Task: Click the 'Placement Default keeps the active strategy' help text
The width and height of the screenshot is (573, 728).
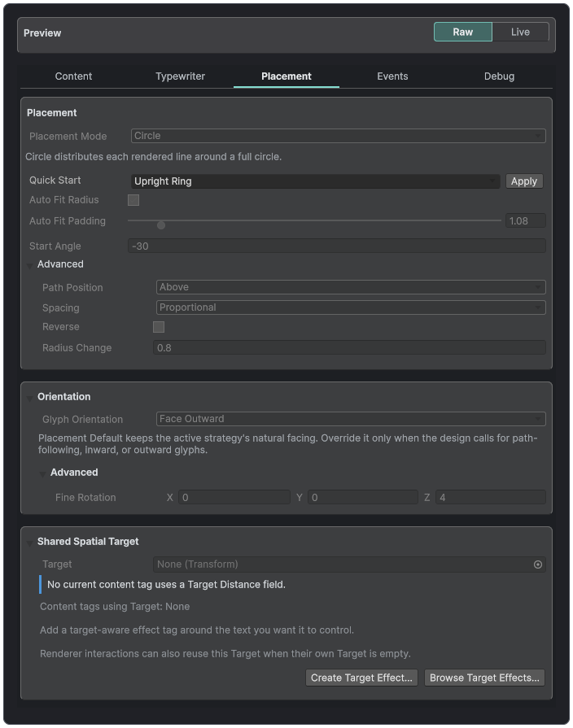Action: (287, 444)
